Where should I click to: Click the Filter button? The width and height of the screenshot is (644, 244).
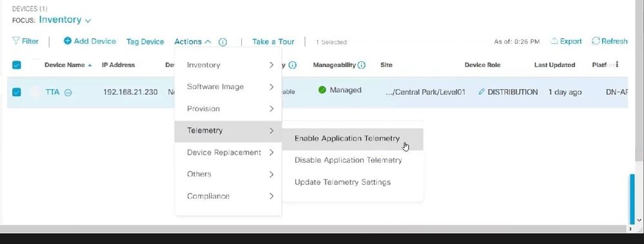[26, 41]
